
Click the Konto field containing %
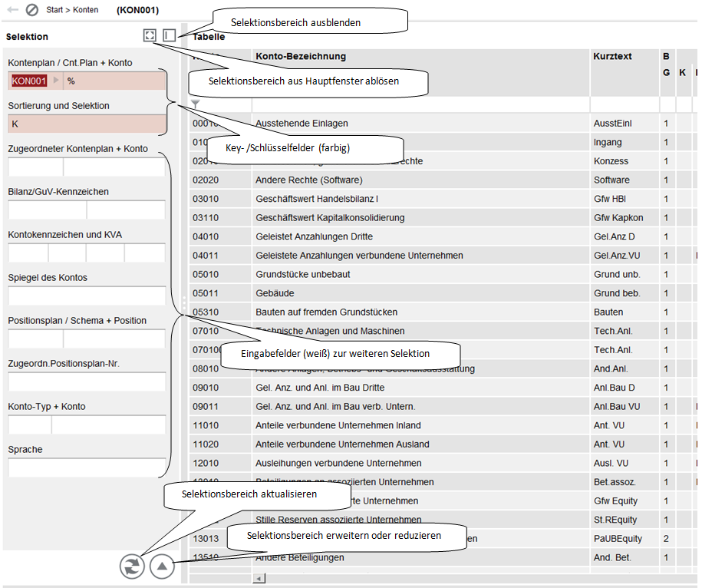tap(114, 81)
